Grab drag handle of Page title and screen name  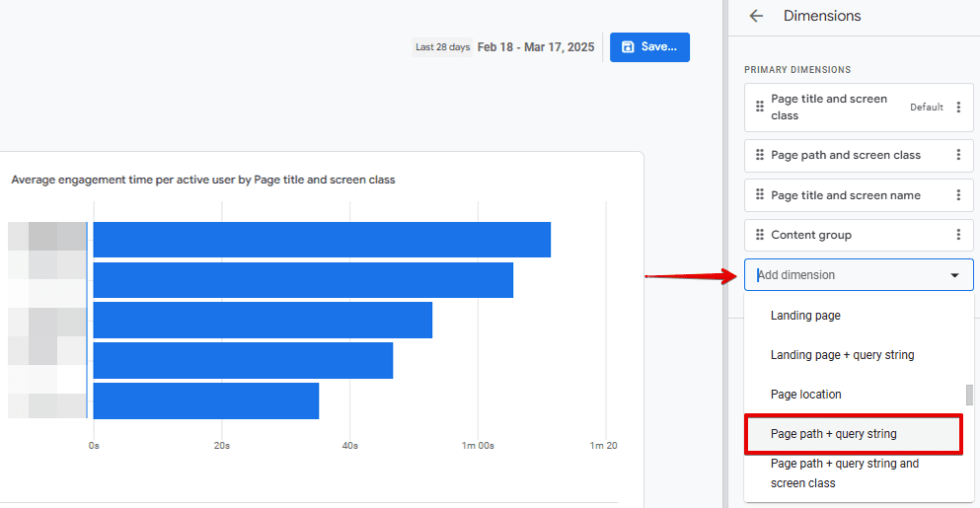point(759,195)
